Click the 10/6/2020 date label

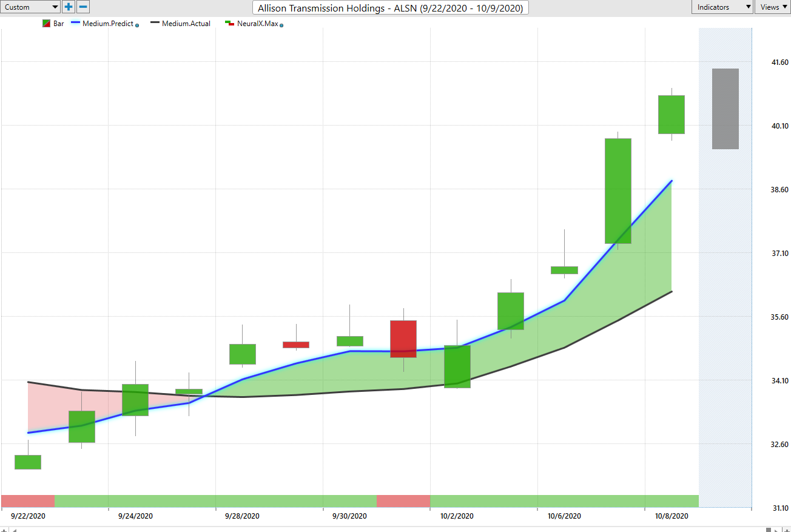coord(565,516)
